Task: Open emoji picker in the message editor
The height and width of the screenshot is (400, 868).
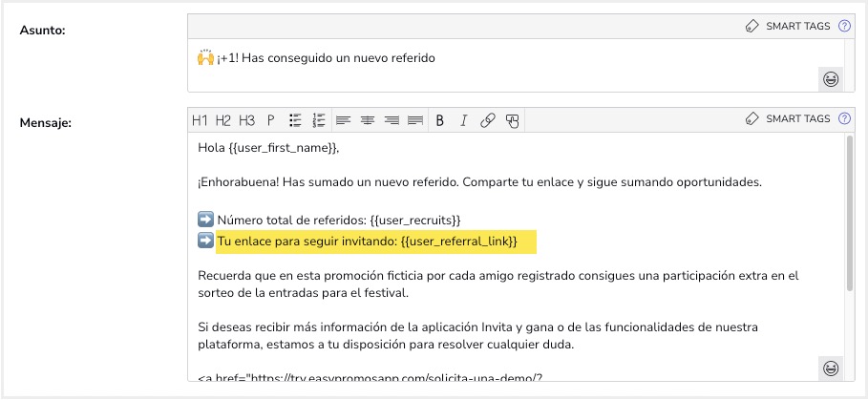Action: (831, 368)
